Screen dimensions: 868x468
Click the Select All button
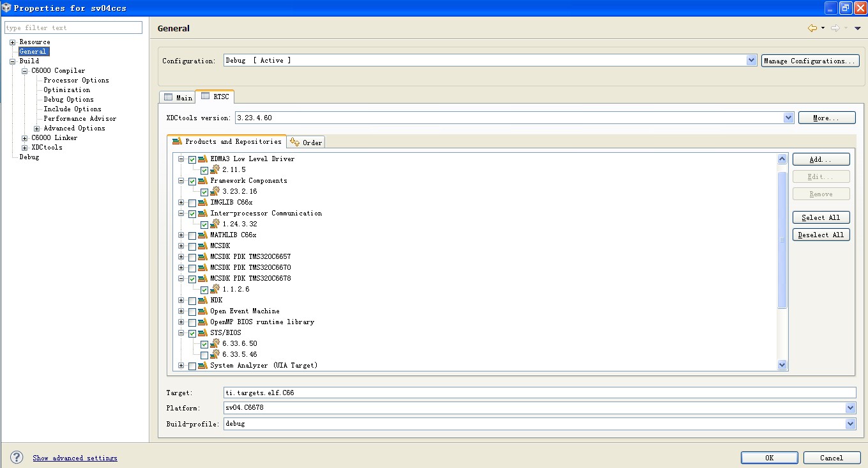tap(821, 217)
